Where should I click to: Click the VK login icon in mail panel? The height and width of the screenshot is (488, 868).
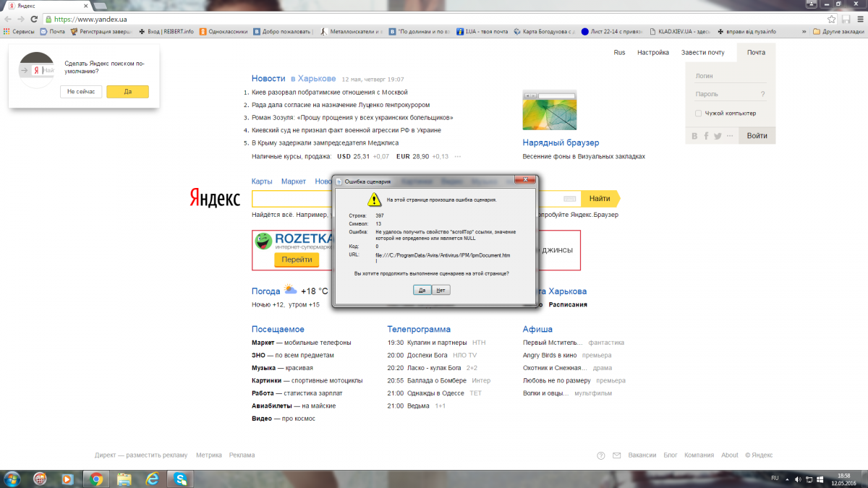tap(695, 136)
